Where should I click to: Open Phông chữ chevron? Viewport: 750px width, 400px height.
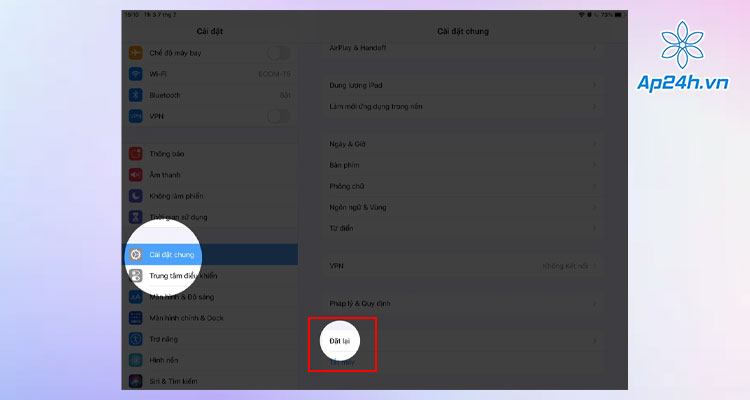pyautogui.click(x=595, y=186)
